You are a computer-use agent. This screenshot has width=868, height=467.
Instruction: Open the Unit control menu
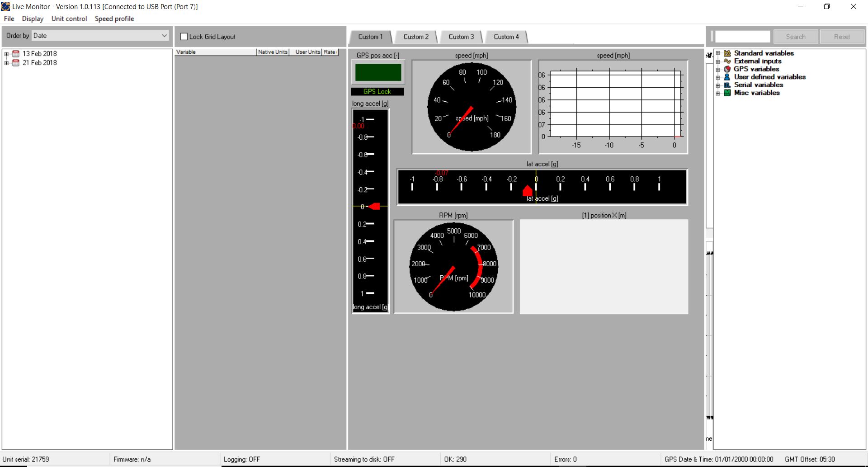(x=69, y=19)
